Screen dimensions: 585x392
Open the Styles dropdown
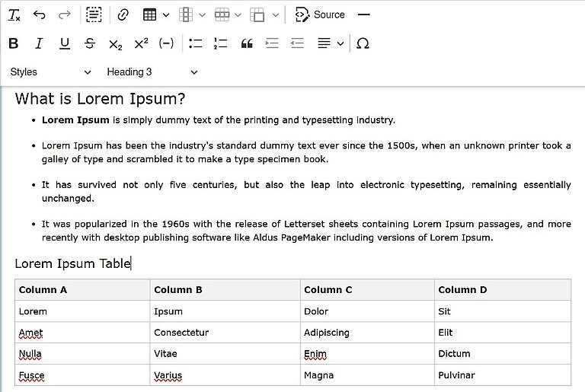[x=50, y=72]
